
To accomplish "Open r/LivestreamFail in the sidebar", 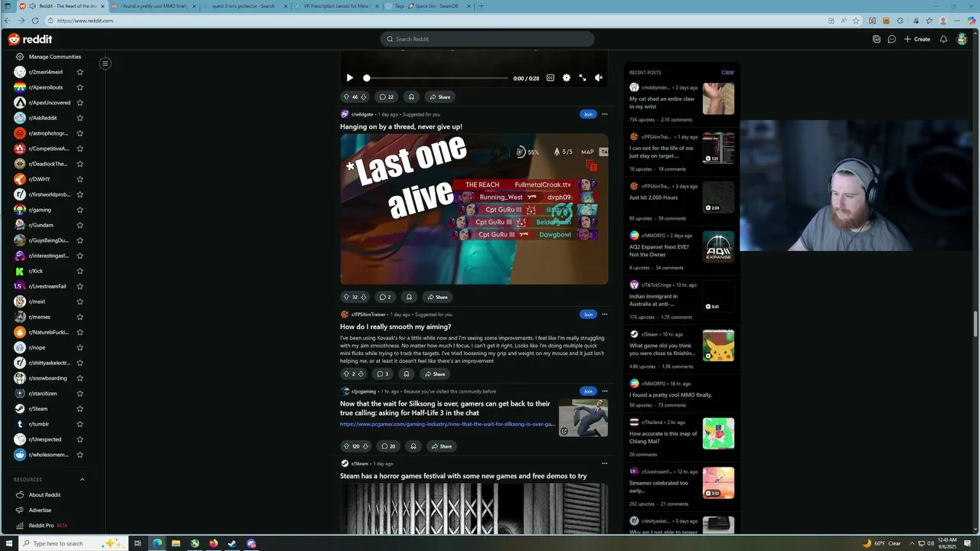I will click(x=47, y=286).
